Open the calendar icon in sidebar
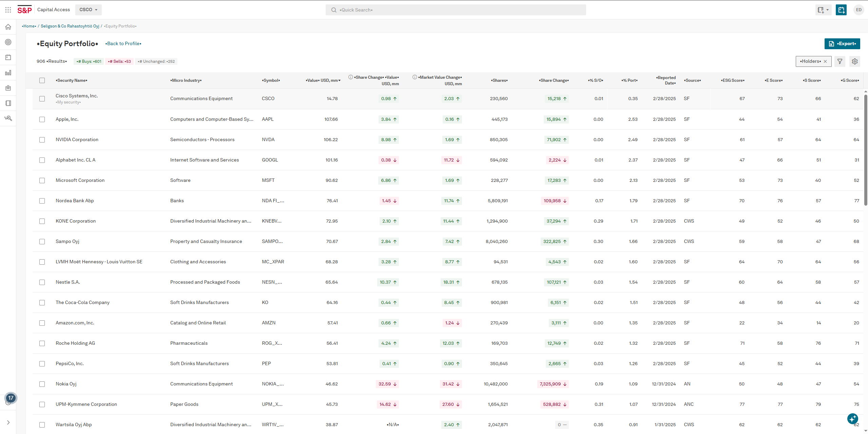This screenshot has width=868, height=434. tap(8, 57)
